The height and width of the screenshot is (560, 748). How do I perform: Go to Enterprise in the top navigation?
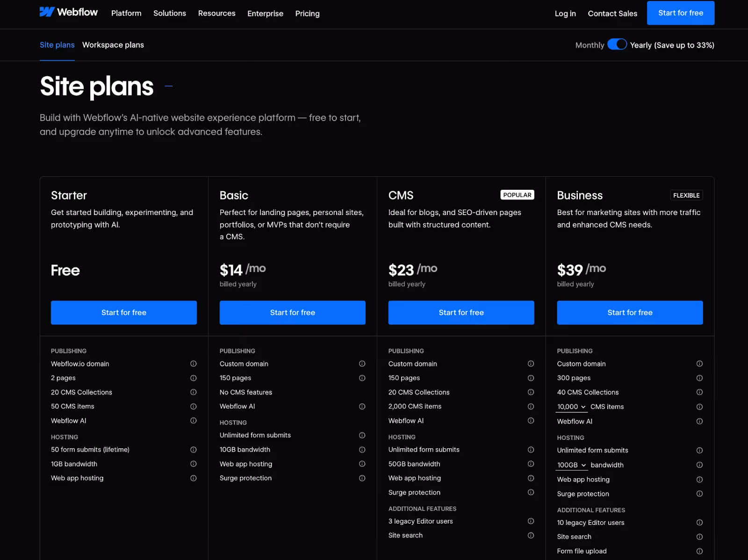tap(266, 14)
